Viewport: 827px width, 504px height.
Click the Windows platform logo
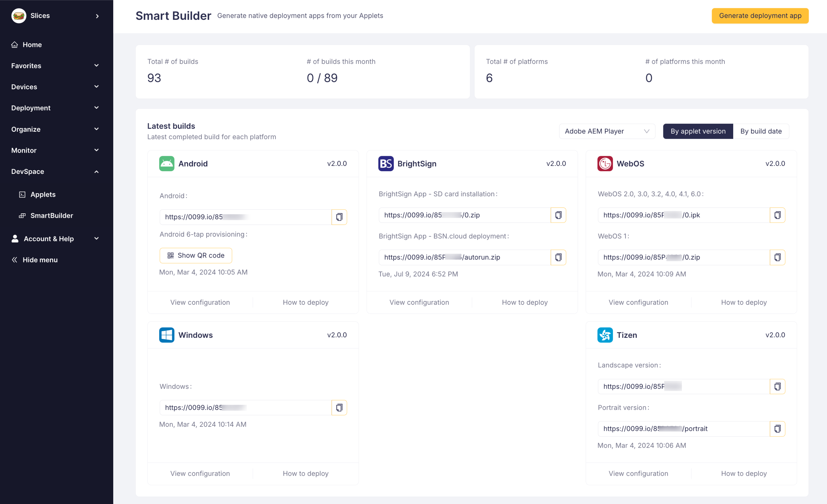[167, 335]
